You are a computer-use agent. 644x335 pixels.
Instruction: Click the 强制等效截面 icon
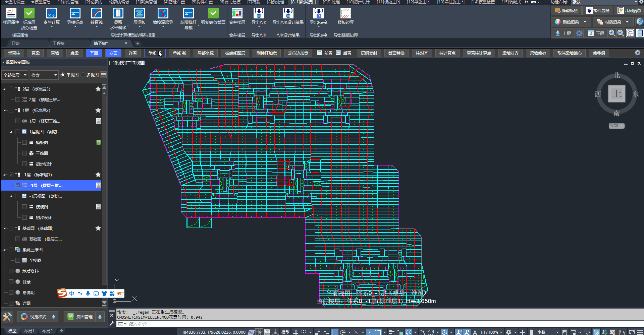tap(213, 14)
